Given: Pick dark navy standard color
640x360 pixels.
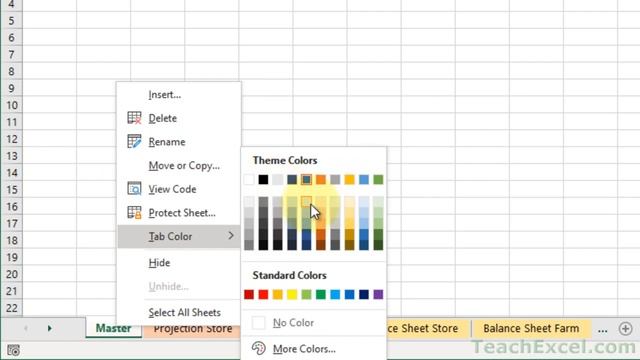Looking at the screenshot, I should (364, 294).
